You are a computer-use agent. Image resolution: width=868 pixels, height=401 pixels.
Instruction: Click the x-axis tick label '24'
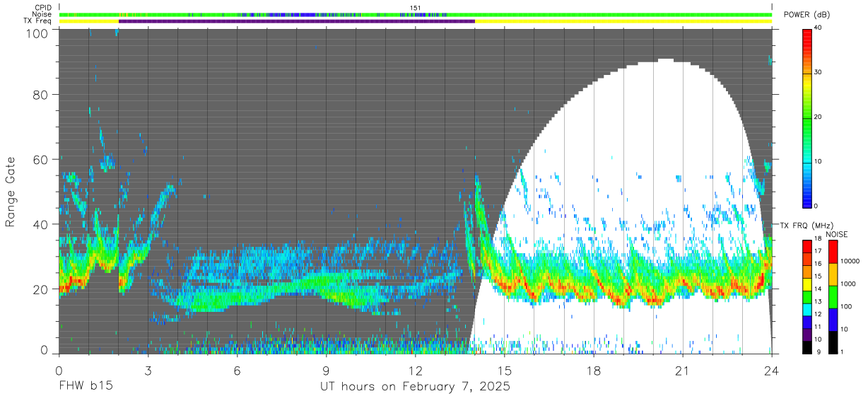pyautogui.click(x=771, y=371)
